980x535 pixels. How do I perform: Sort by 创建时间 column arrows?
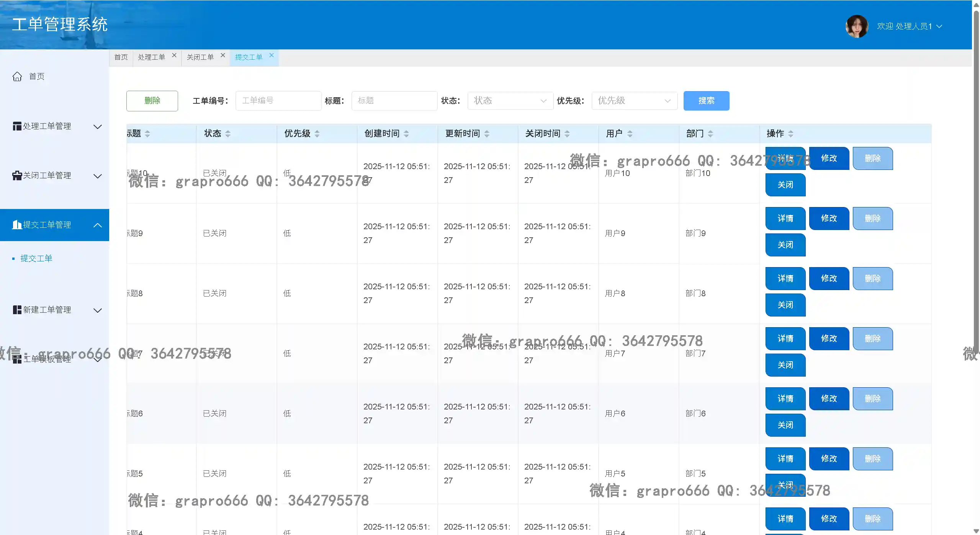(406, 134)
